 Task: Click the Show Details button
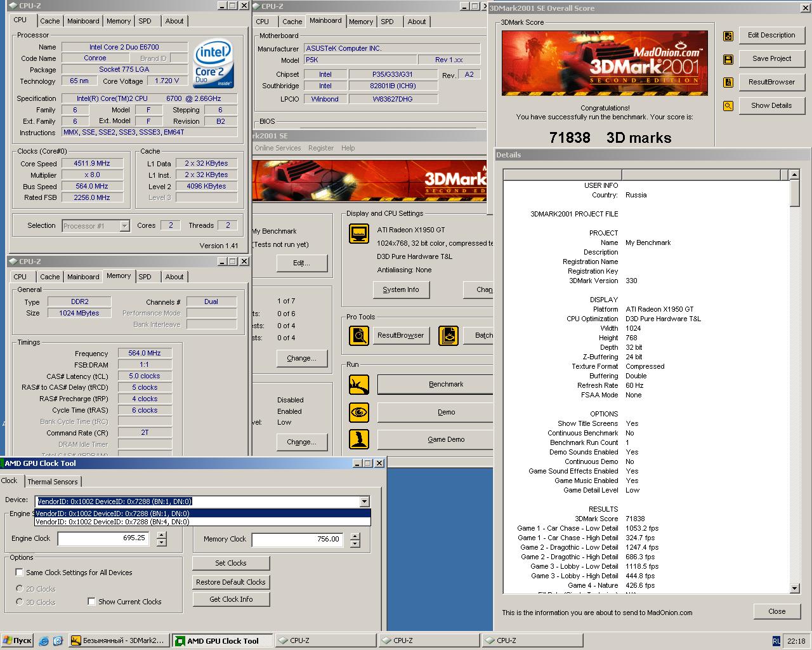pyautogui.click(x=771, y=106)
